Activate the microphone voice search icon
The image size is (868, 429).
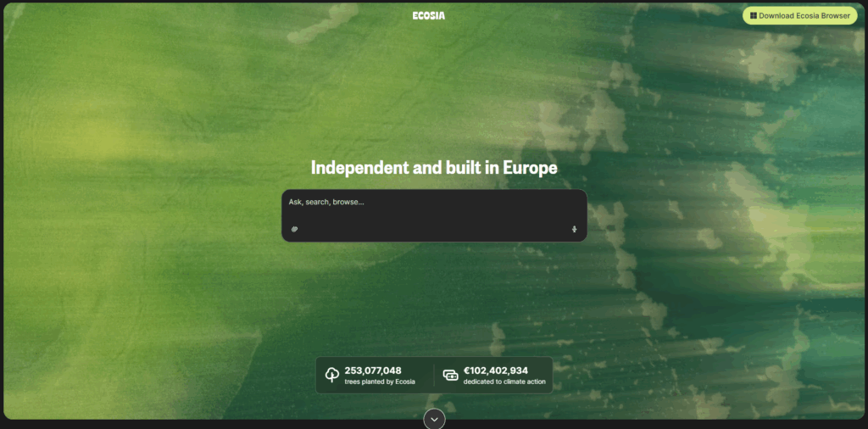click(x=574, y=229)
